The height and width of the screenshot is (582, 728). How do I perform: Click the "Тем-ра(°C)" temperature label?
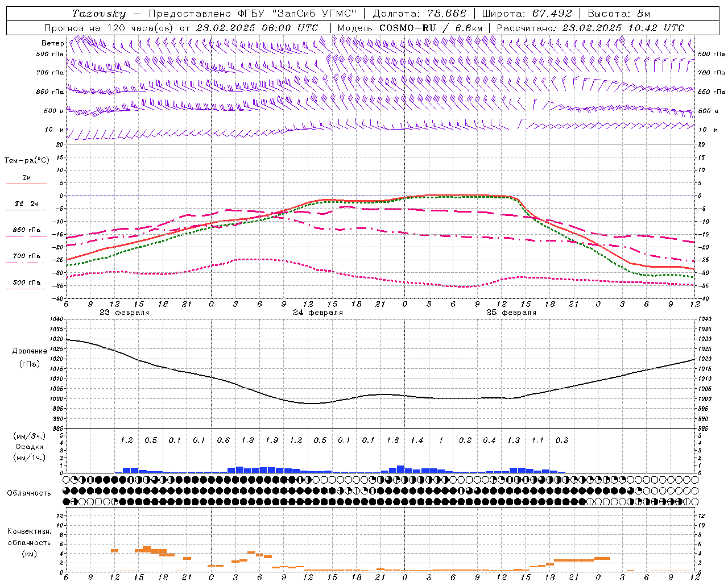coord(27,161)
